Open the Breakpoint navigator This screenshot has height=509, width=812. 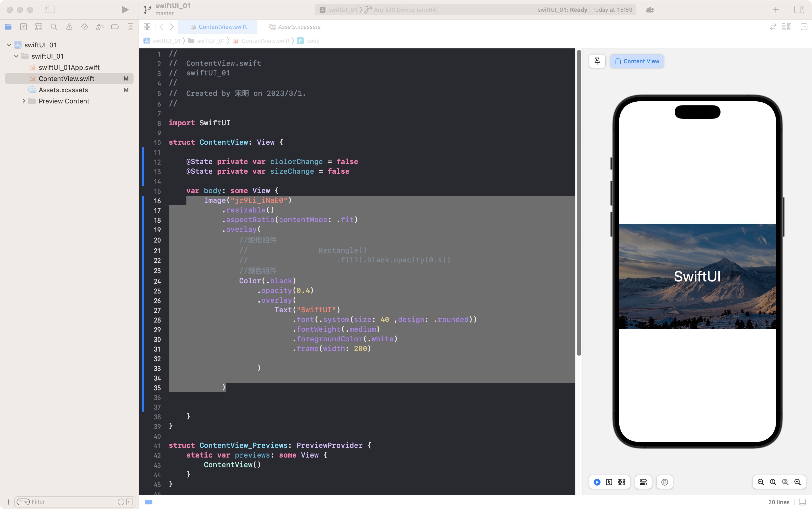pyautogui.click(x=115, y=26)
